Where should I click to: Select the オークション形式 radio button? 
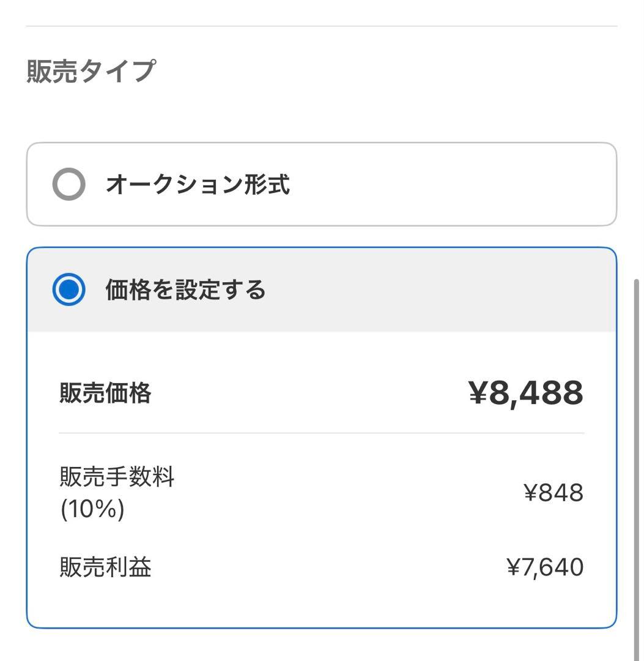point(68,184)
